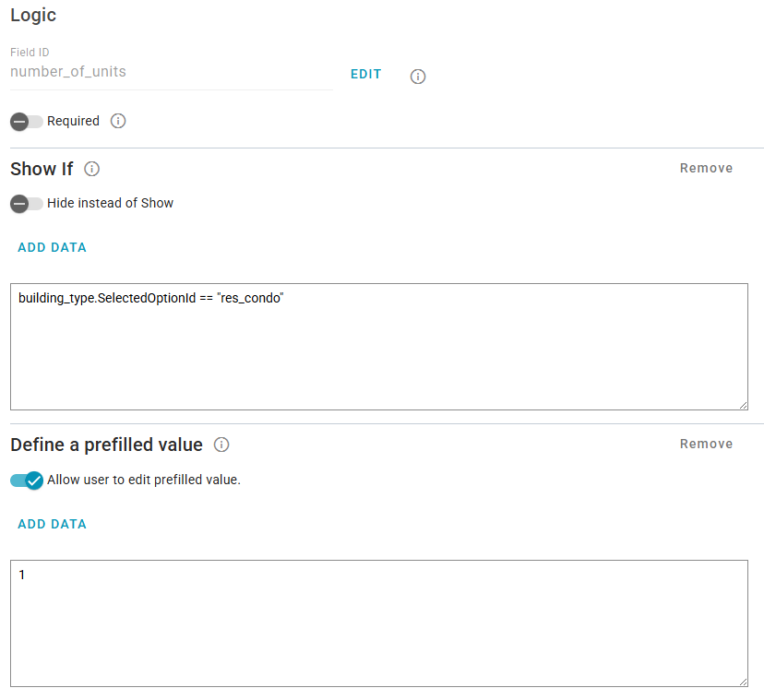Image resolution: width=764 pixels, height=700 pixels.
Task: Click the resize handle of the Show If text area
Action: [x=743, y=404]
